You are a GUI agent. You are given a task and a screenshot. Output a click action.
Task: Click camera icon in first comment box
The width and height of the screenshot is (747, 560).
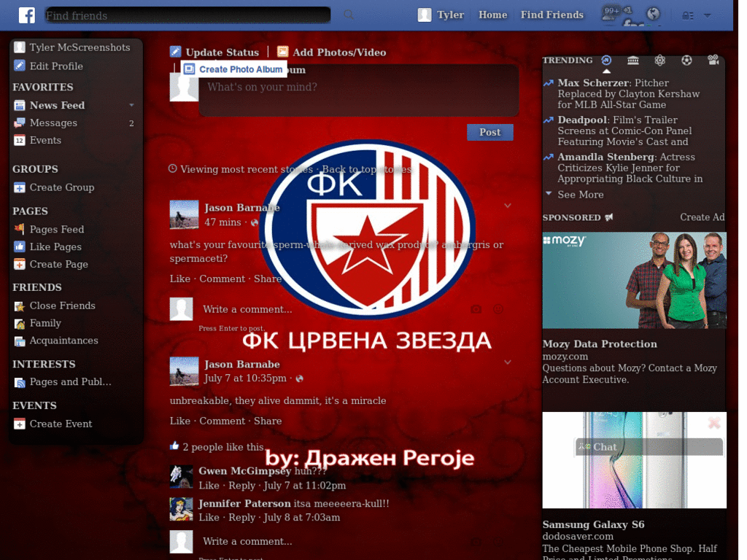(476, 309)
